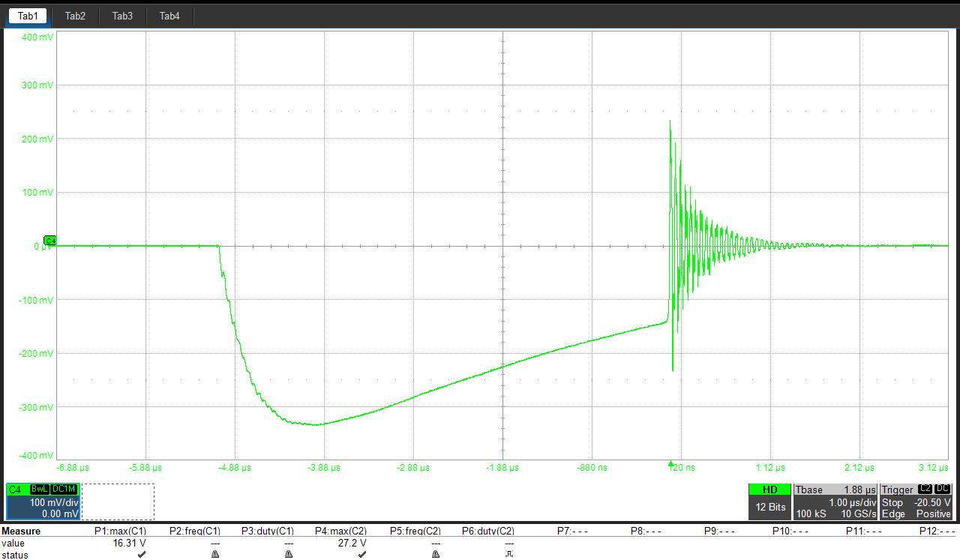Viewport: 960px width, 560px height.
Task: Click the Positive trigger slope label
Action: click(933, 514)
